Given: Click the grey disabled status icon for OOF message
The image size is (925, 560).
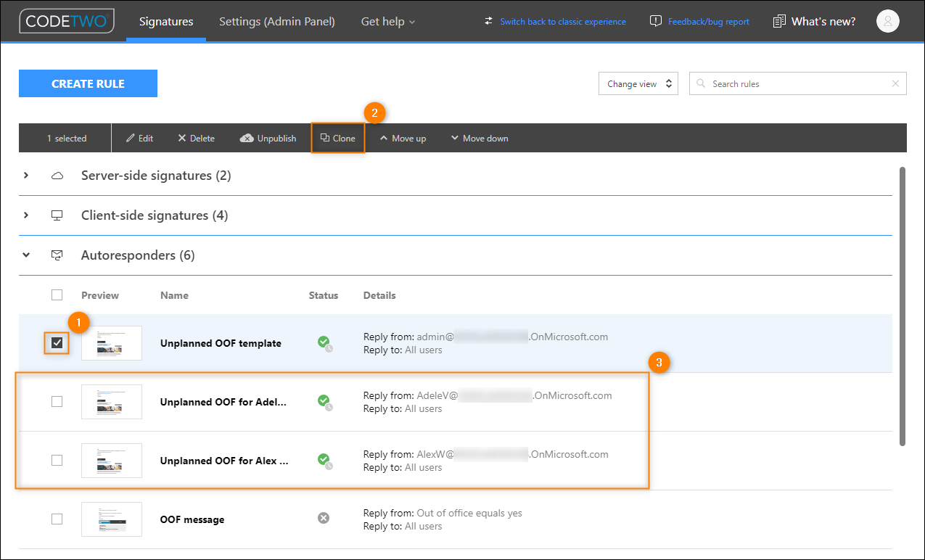Looking at the screenshot, I should pos(324,518).
